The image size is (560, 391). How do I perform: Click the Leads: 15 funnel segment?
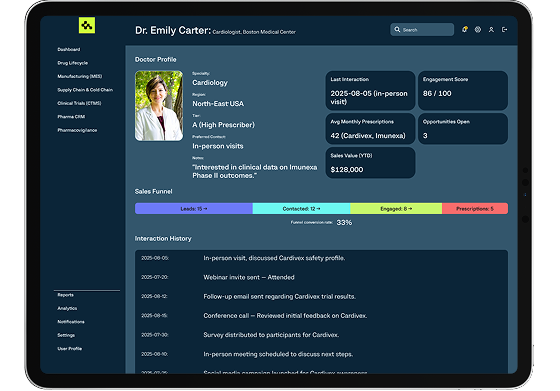coord(194,209)
